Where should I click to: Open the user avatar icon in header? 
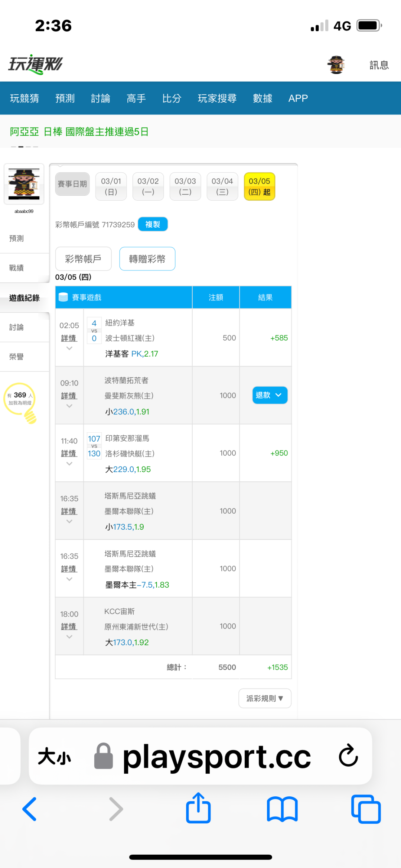click(336, 65)
